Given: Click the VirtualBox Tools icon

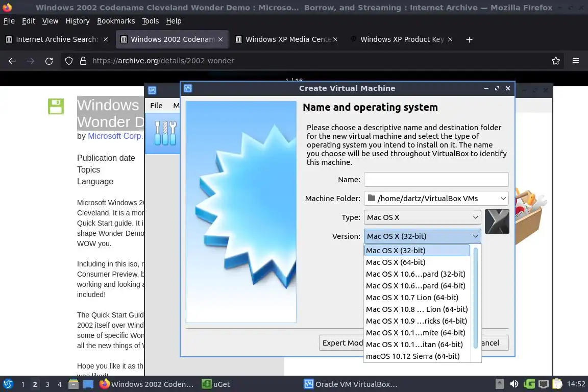Looking at the screenshot, I should [165, 133].
